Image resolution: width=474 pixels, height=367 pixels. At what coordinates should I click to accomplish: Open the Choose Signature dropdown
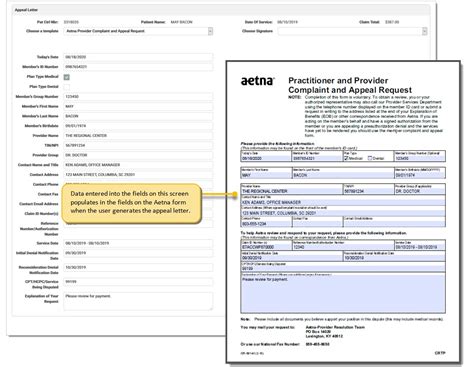coord(352,31)
